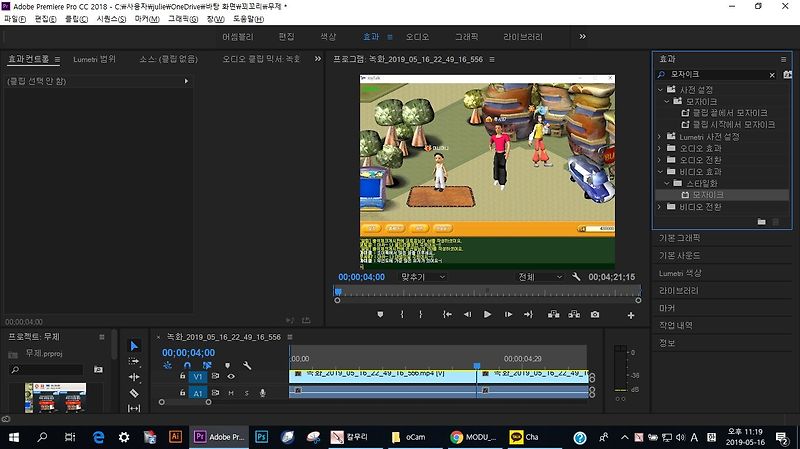Expand the Lumetri 사전 설정 folder

(x=660, y=136)
